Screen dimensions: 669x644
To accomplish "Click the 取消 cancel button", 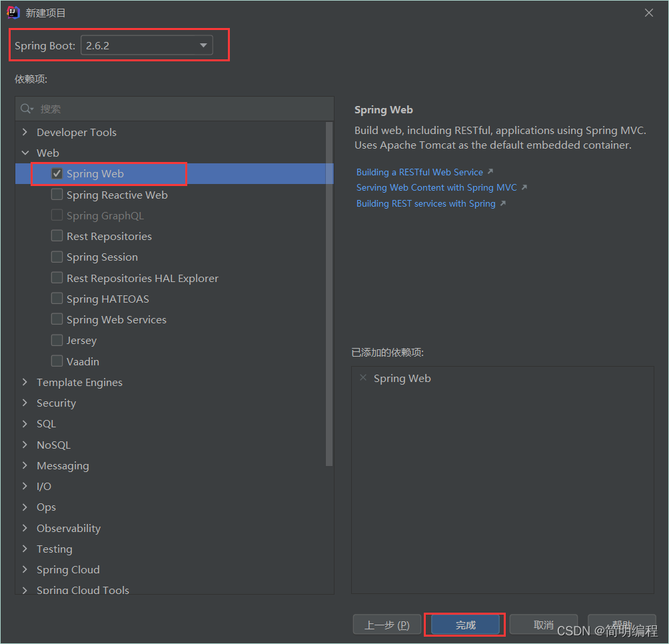I will pos(543,625).
